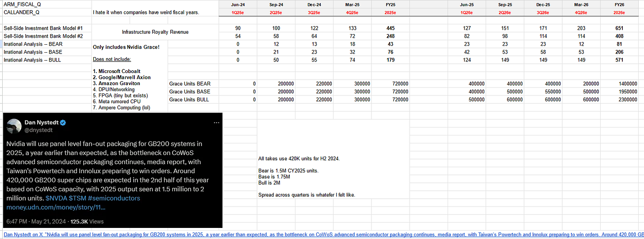Select the 'Grace Units BEAR' label
This screenshot has height=239, width=644.
coord(189,84)
